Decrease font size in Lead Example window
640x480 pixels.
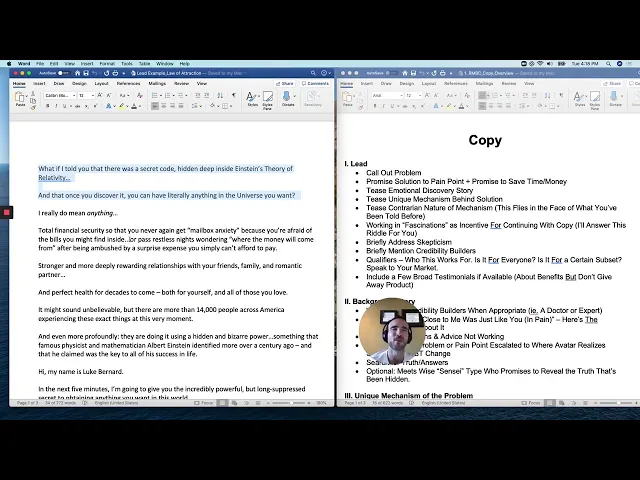109,95
